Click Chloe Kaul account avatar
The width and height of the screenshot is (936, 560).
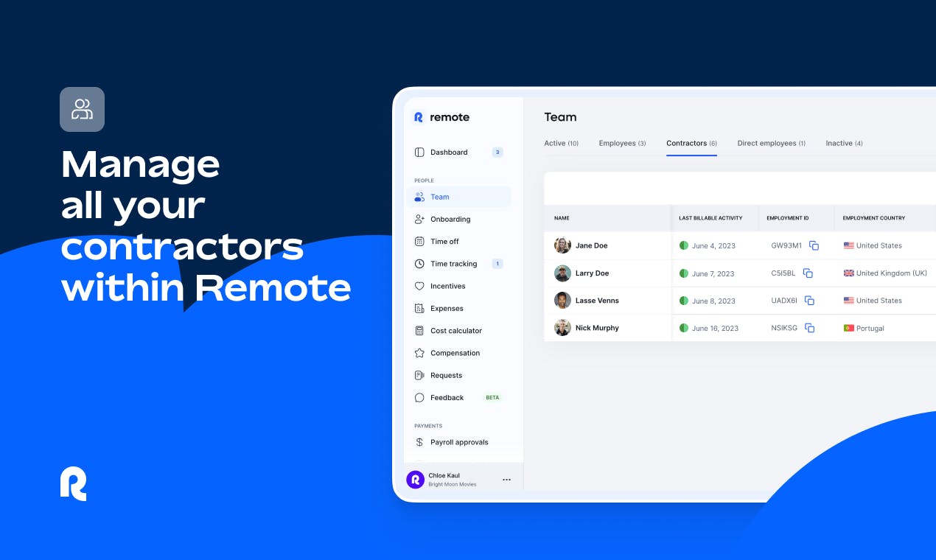coord(415,480)
